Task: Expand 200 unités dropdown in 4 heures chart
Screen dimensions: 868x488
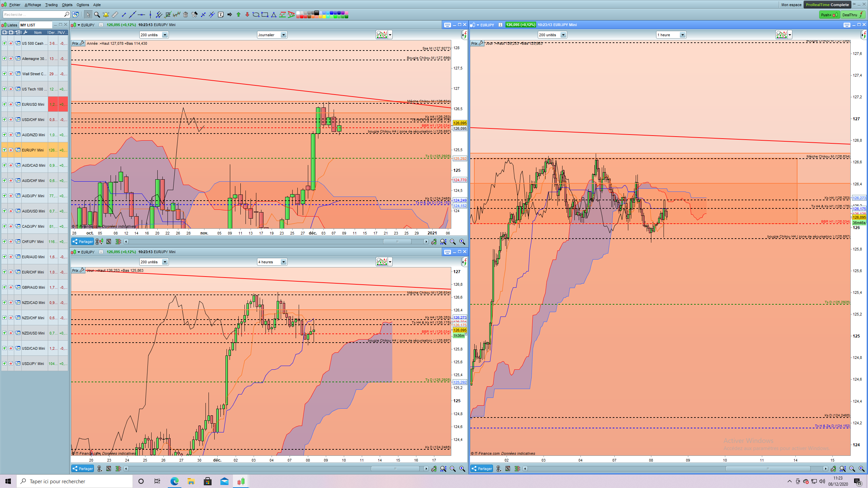Action: point(165,262)
